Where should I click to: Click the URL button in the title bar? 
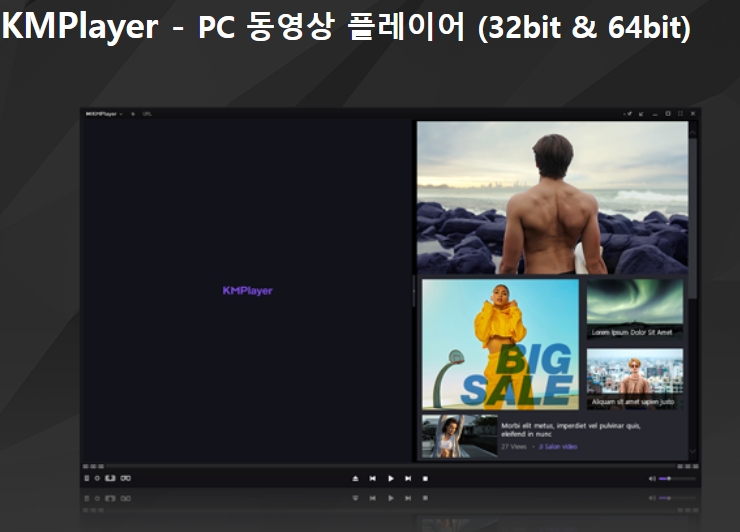pyautogui.click(x=147, y=114)
